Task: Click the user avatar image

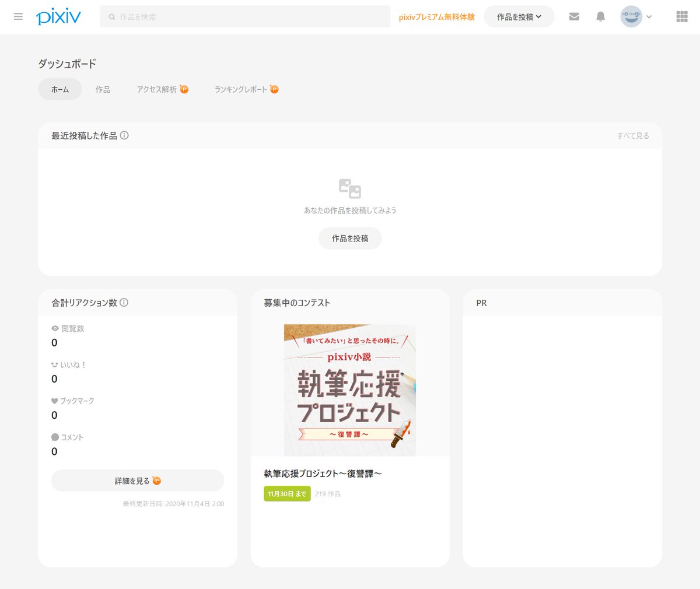Action: click(x=631, y=17)
